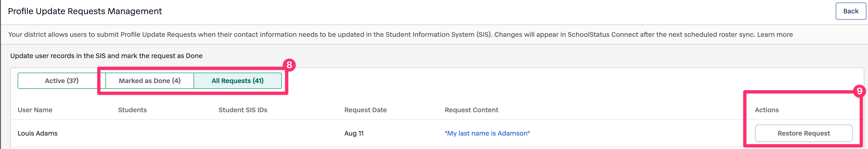868x149 pixels.
Task: Click the Profile Update Requests Management title
Action: [85, 11]
